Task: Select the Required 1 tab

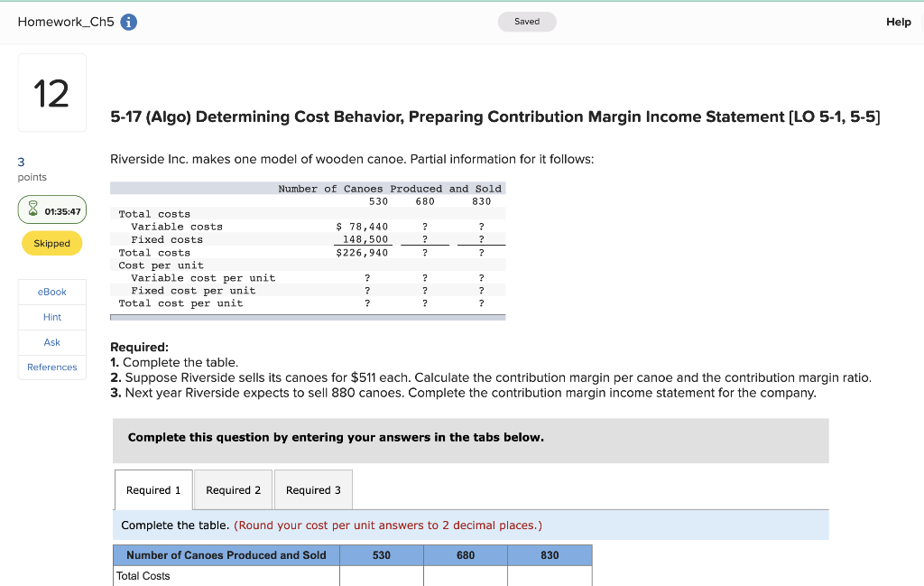Action: coord(152,489)
